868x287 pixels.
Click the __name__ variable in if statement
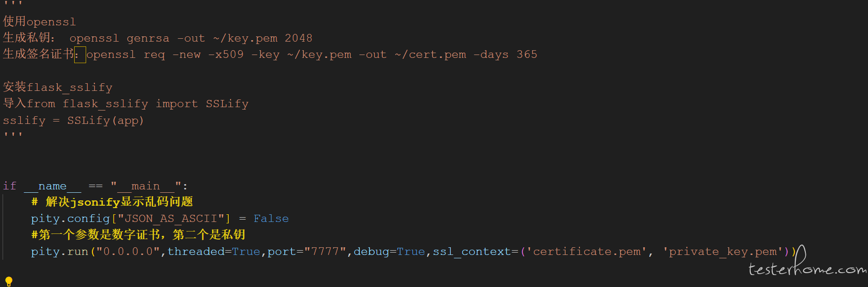[x=53, y=186]
